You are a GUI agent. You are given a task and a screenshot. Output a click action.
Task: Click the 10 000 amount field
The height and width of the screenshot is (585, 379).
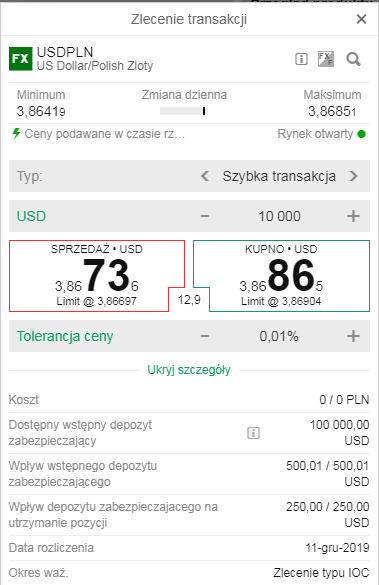pyautogui.click(x=279, y=216)
